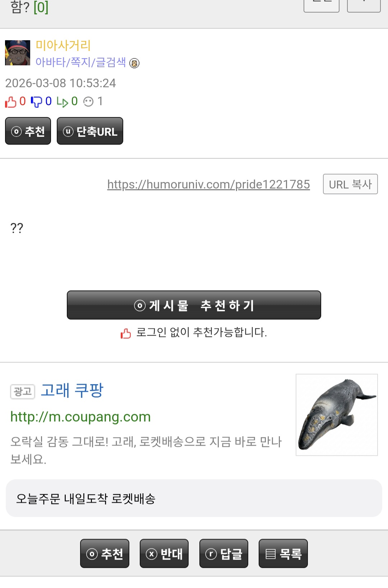Image resolution: width=388 pixels, height=588 pixels.
Task: Click the top 추천 button
Action: coord(28,131)
